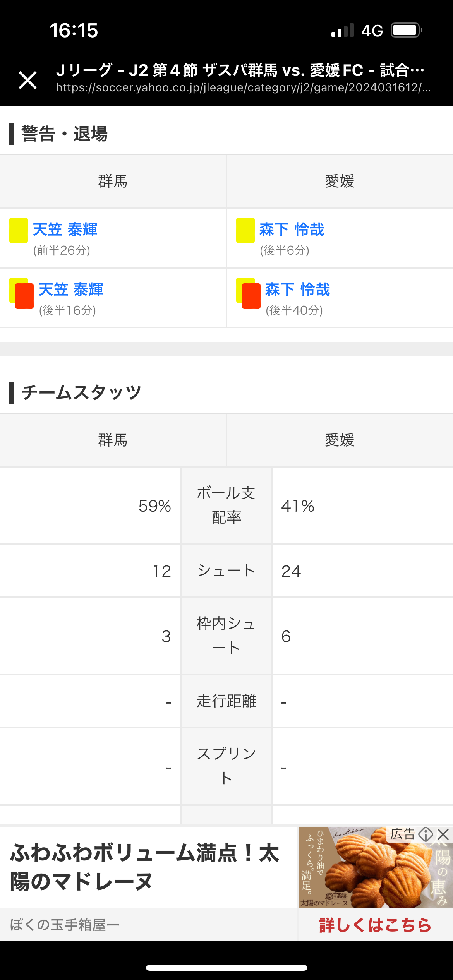Tap the page URL in header

coord(243,88)
